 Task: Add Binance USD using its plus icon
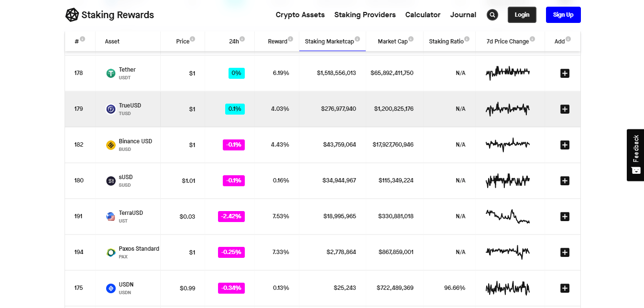pos(565,145)
